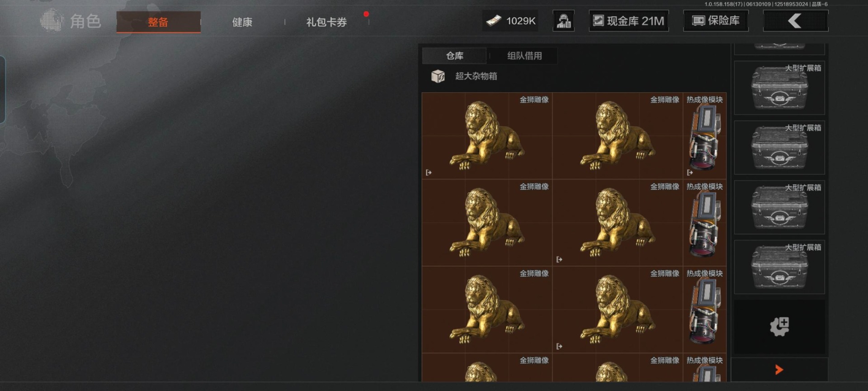868x391 pixels.
Task: Open the 现金库 21M button
Action: point(629,21)
